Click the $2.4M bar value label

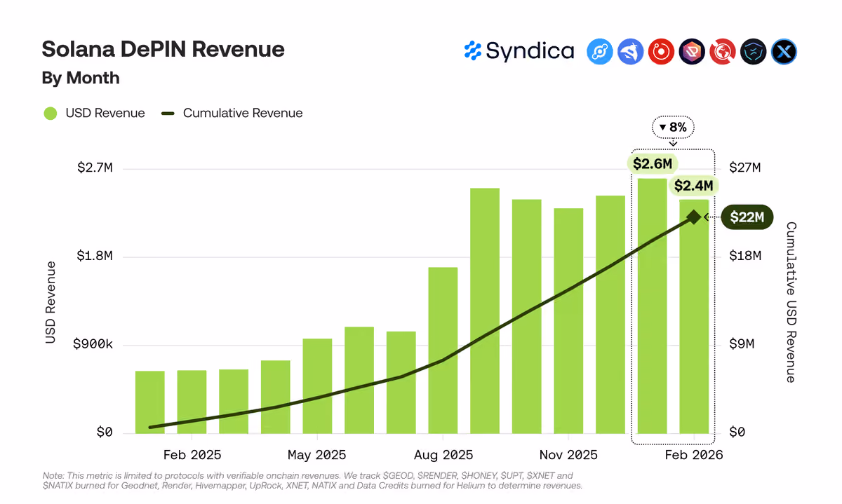point(693,186)
